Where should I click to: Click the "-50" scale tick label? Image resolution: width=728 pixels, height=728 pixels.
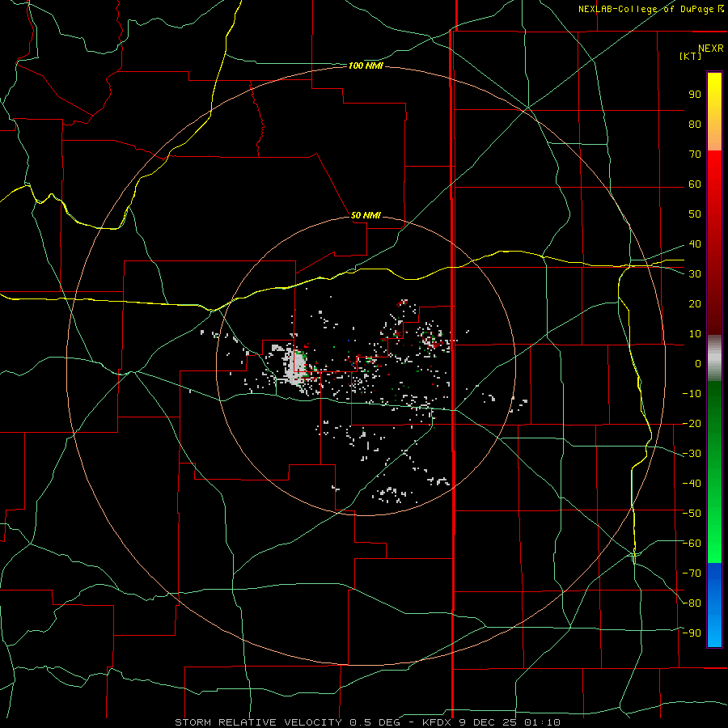point(692,514)
